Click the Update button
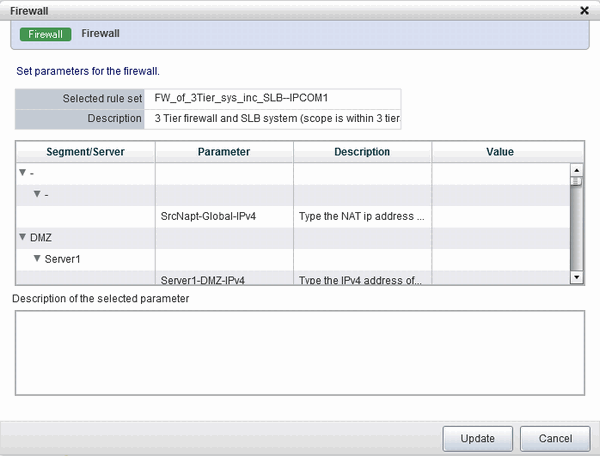Viewport: 600px width, 456px height. [x=478, y=438]
